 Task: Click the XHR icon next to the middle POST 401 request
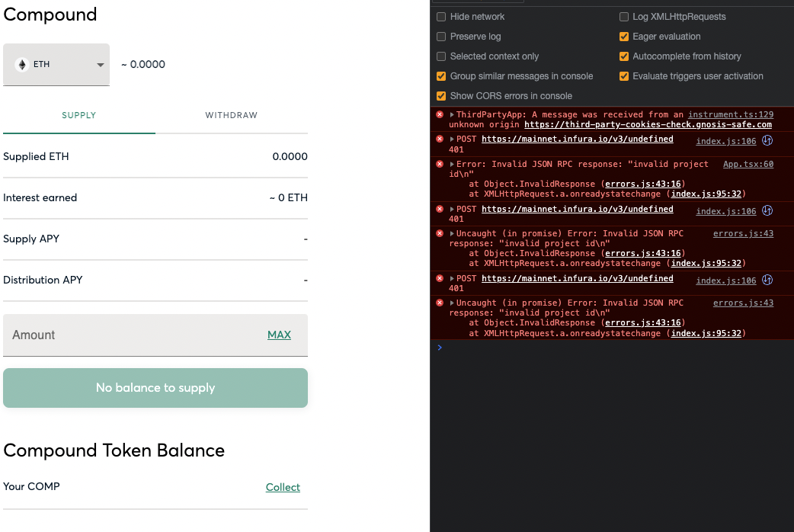[767, 210]
